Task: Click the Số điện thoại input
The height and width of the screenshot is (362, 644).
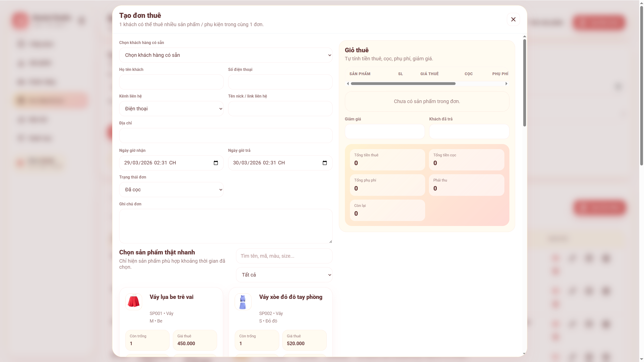Action: coord(280,82)
